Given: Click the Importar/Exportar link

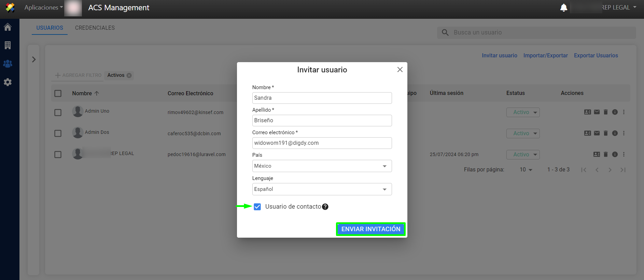Looking at the screenshot, I should [545, 55].
